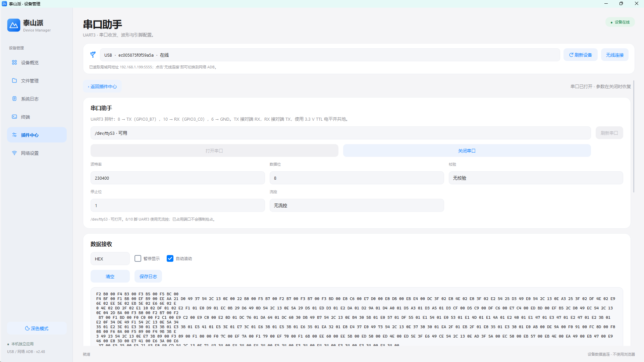644x362 pixels.
Task: Open the 流控 无流控 dropdown
Action: click(x=357, y=205)
